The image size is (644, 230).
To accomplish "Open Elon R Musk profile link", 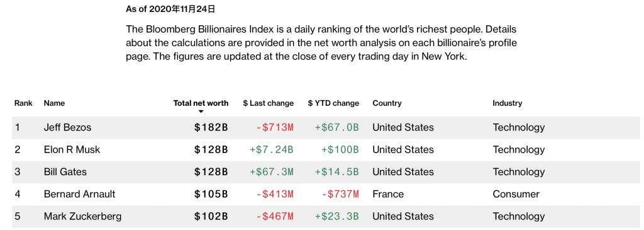I will pyautogui.click(x=72, y=150).
